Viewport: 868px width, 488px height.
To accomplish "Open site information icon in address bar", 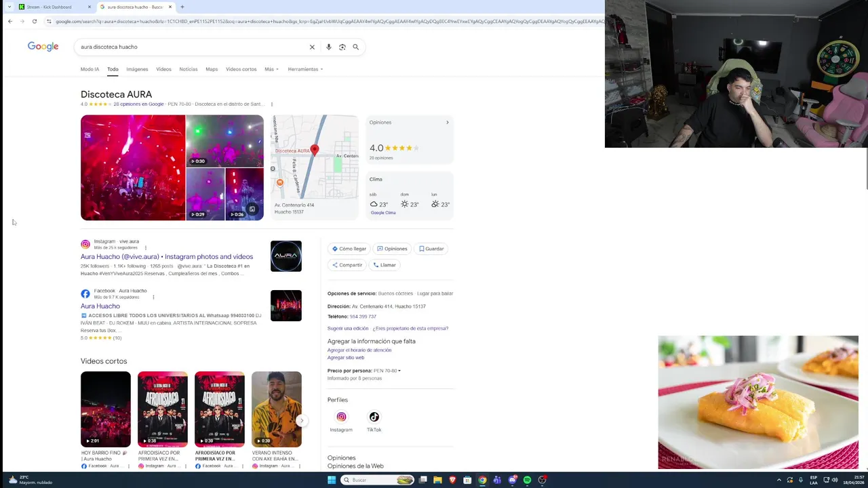I will coord(49,21).
